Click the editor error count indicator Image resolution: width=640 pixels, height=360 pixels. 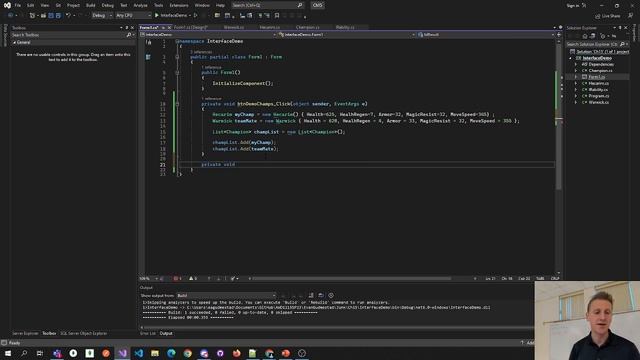pyautogui.click(x=177, y=279)
